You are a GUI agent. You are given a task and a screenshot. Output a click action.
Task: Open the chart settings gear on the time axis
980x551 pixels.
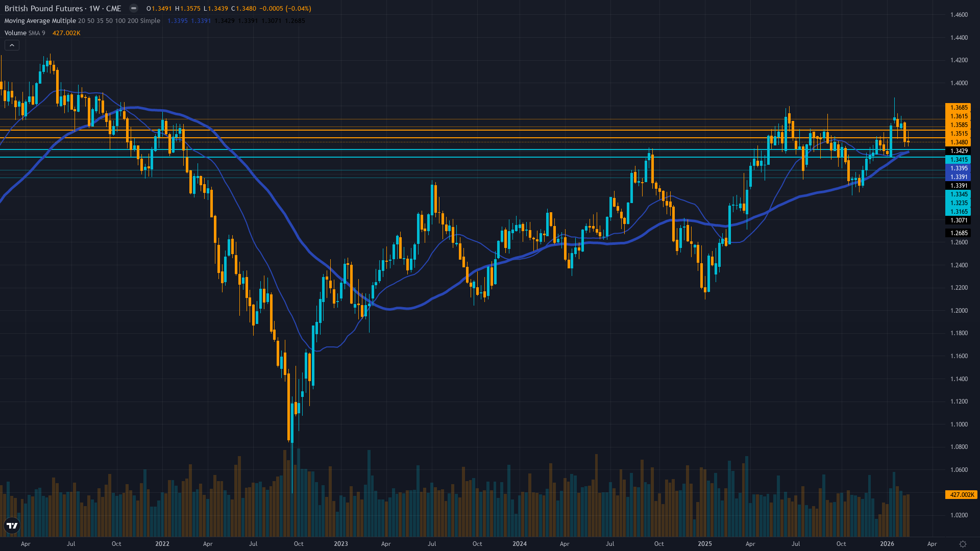click(963, 544)
